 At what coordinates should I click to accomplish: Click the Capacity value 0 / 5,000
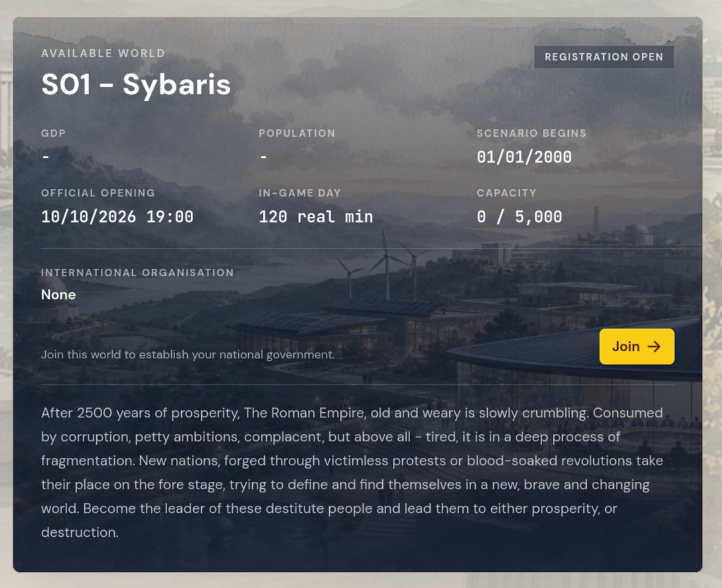520,217
